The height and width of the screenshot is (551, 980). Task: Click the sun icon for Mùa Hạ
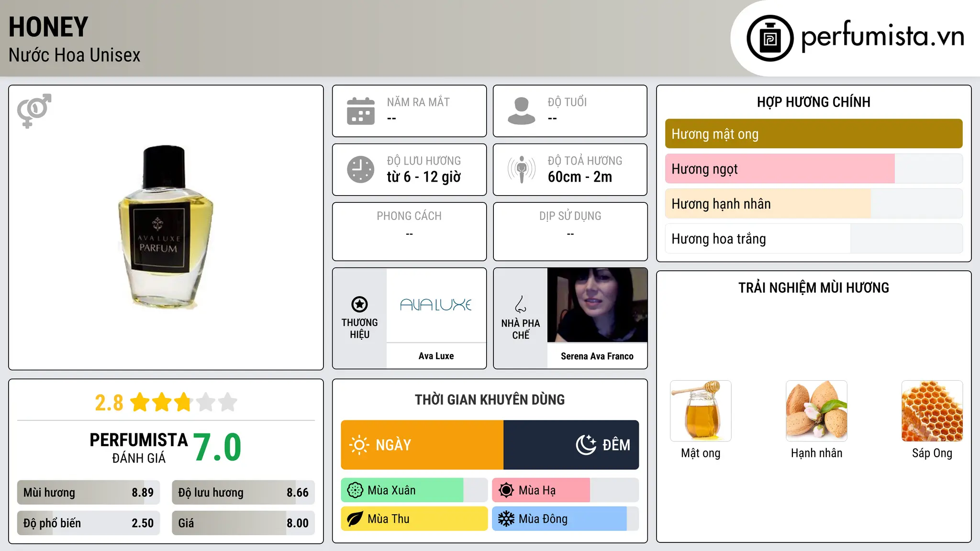506,490
